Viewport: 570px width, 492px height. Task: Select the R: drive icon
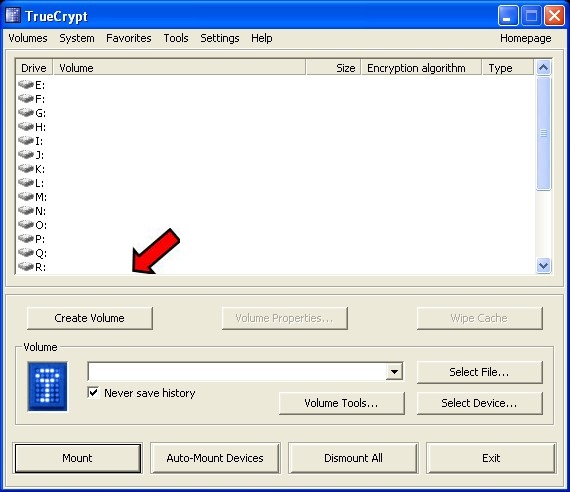[26, 267]
